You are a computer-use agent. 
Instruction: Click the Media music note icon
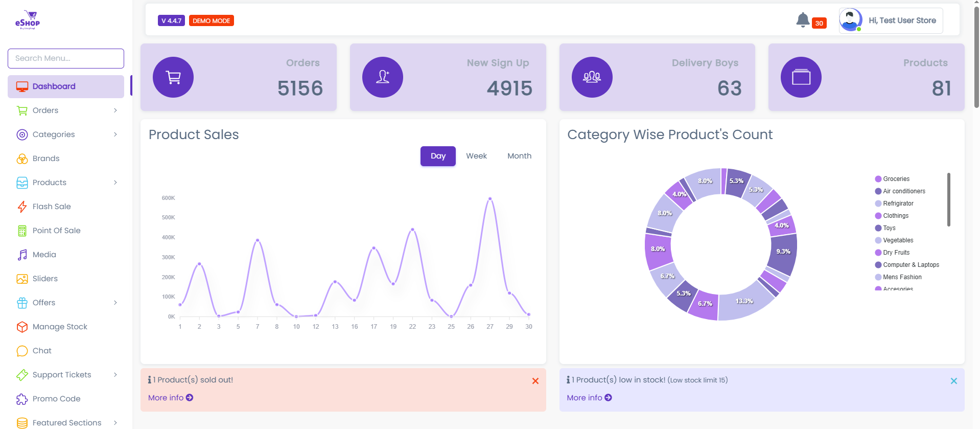(x=22, y=255)
